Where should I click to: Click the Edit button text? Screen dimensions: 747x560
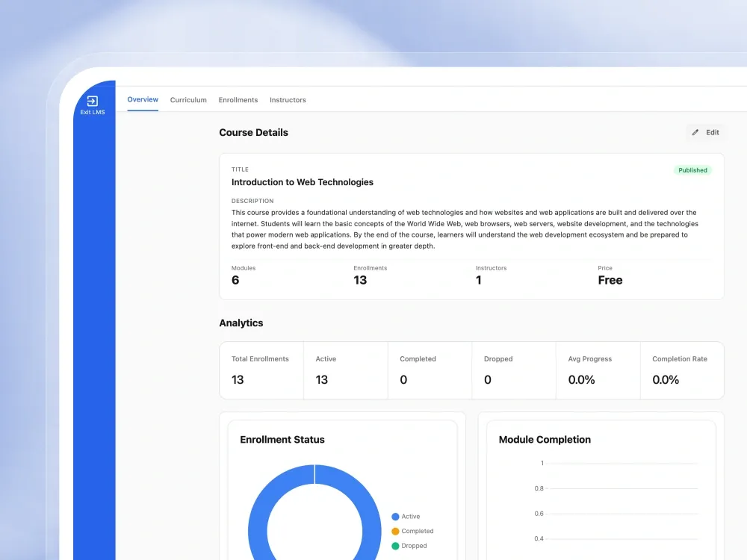click(712, 132)
